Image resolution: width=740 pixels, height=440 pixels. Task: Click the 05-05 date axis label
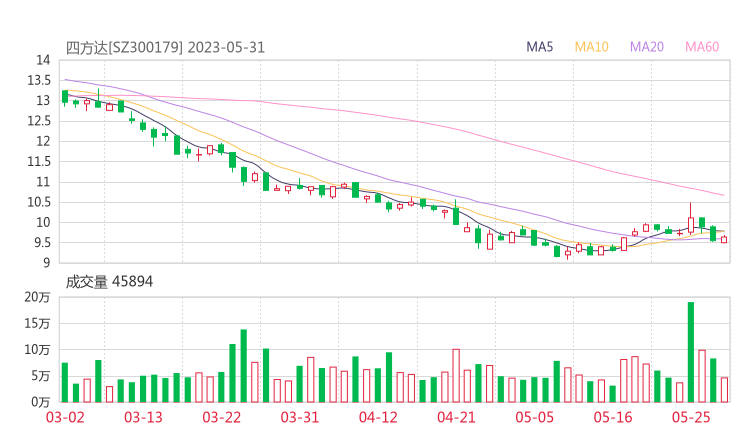coord(534,417)
